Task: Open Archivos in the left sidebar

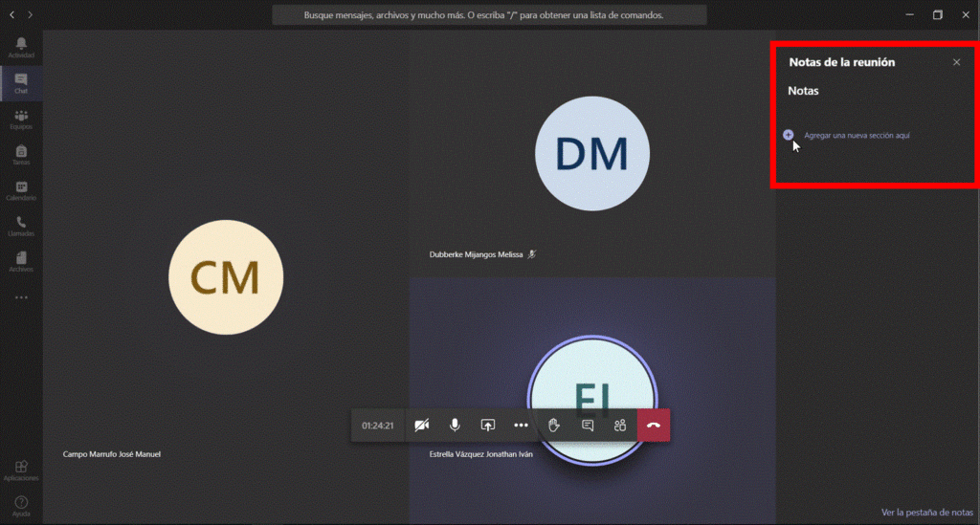Action: [21, 261]
